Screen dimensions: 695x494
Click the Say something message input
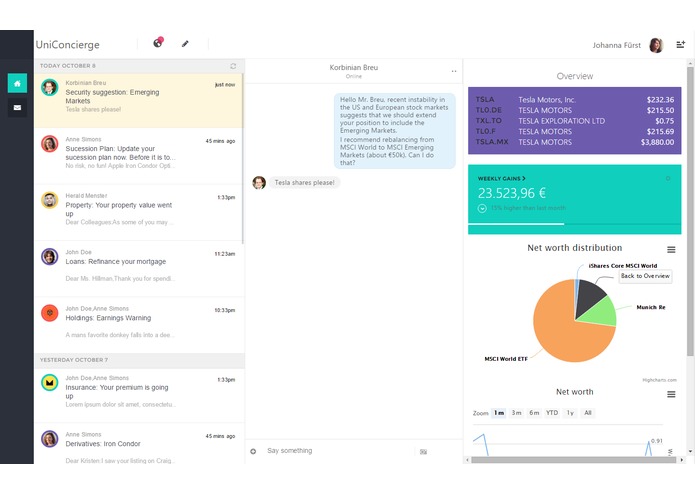click(x=339, y=451)
